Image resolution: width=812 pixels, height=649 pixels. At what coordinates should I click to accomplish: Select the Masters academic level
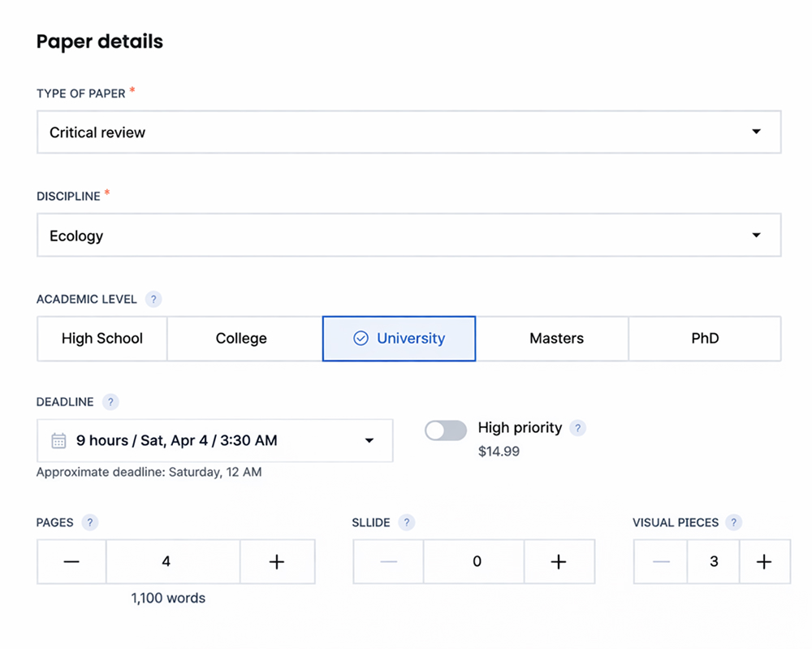click(556, 339)
